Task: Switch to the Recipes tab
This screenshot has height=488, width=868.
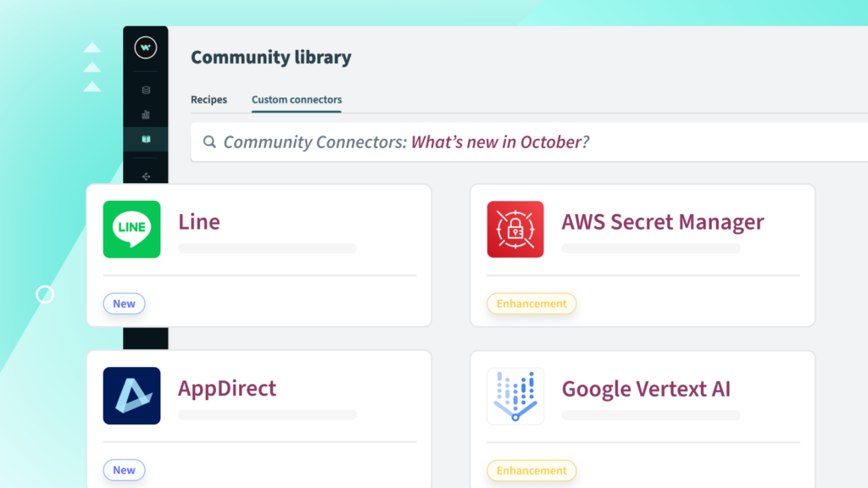Action: 209,100
